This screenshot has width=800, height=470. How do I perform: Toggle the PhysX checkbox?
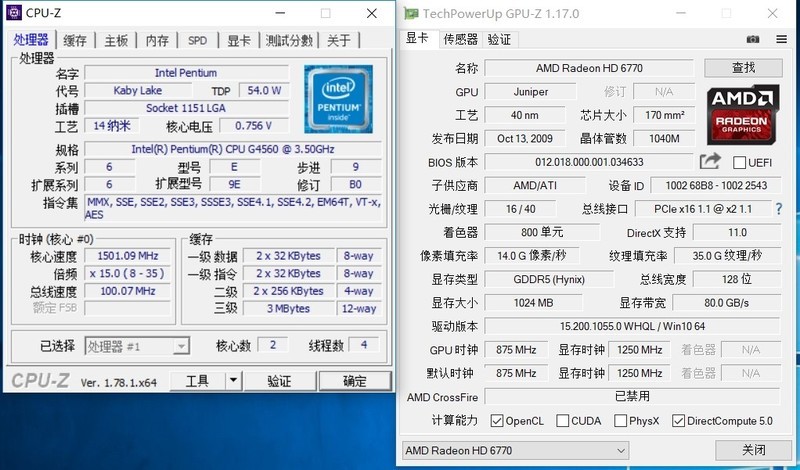coord(620,420)
